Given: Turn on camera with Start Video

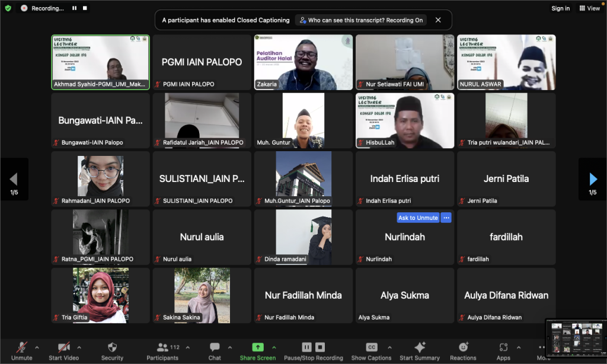Looking at the screenshot, I should click(63, 348).
